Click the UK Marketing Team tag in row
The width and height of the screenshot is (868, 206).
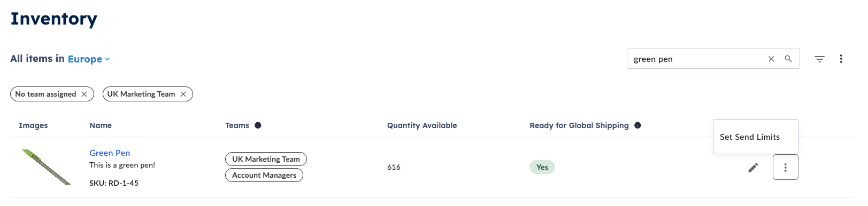click(x=266, y=159)
